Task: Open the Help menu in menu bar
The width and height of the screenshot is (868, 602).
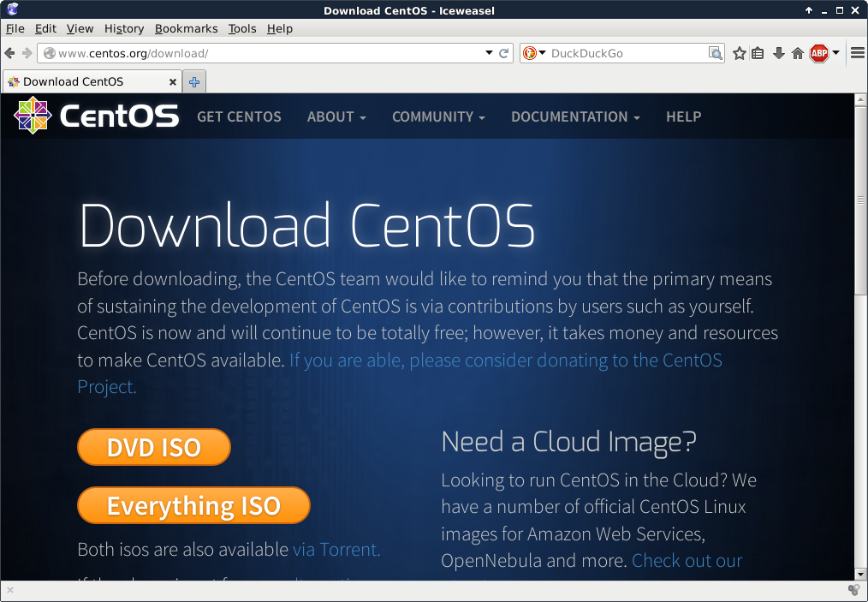Action: (x=280, y=29)
